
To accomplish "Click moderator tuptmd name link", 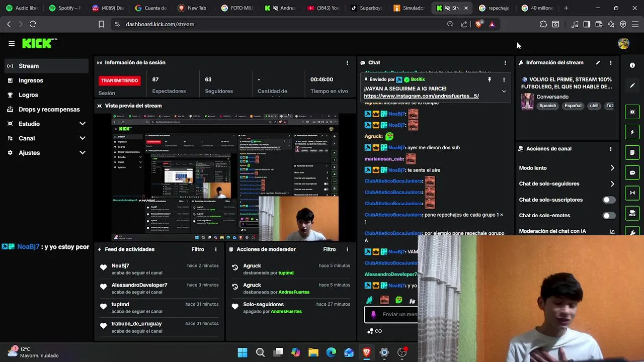I will [x=286, y=273].
